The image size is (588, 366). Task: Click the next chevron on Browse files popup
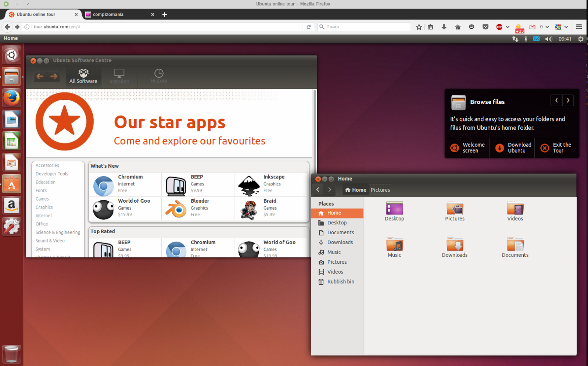point(568,100)
